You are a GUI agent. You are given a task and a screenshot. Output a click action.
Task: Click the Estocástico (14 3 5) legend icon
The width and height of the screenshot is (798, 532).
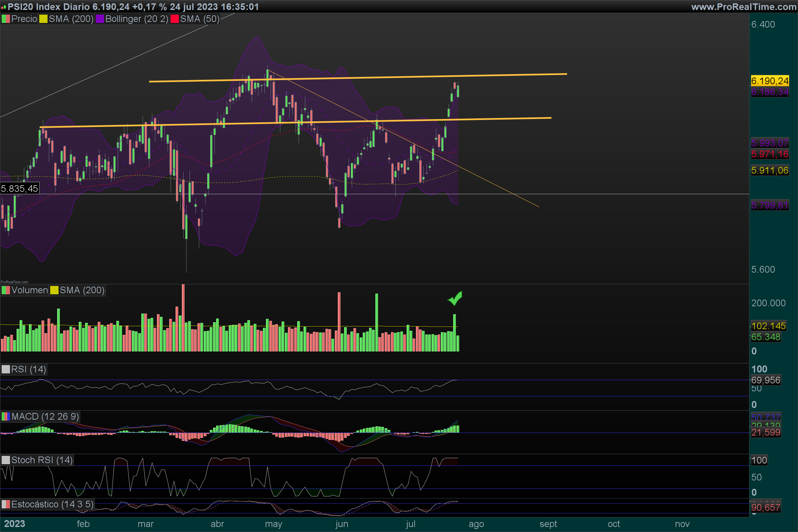click(x=6, y=504)
